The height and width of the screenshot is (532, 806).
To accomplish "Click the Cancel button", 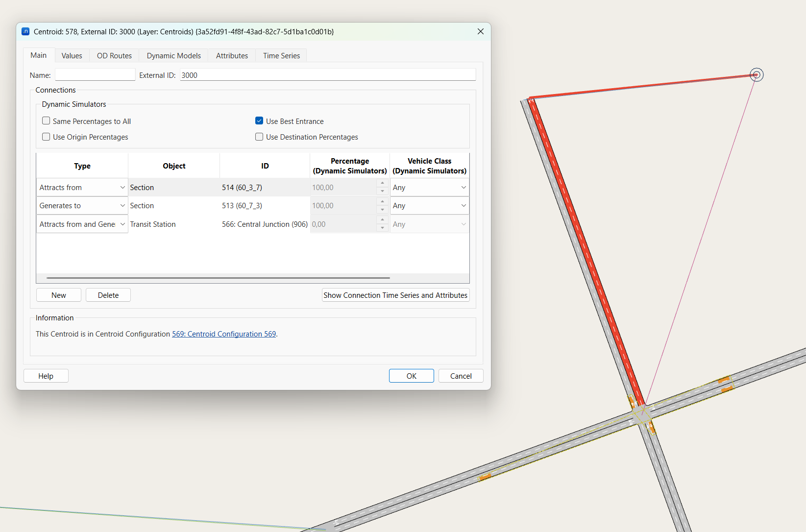I will pos(461,376).
